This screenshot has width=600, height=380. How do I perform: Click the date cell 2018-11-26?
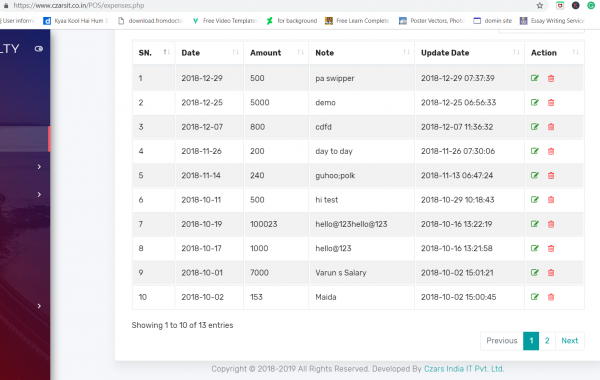(x=201, y=151)
